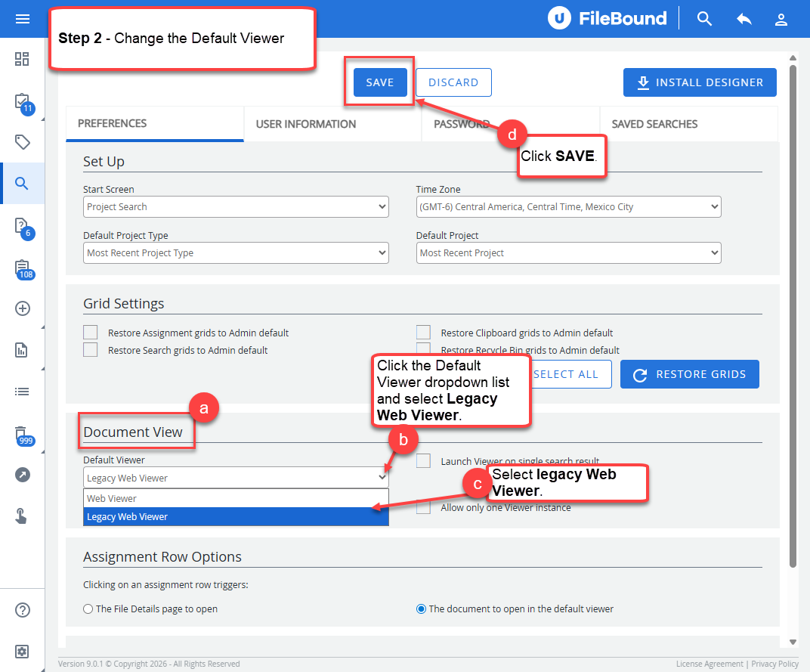Open the Start Screen dropdown
The image size is (810, 672).
(236, 207)
